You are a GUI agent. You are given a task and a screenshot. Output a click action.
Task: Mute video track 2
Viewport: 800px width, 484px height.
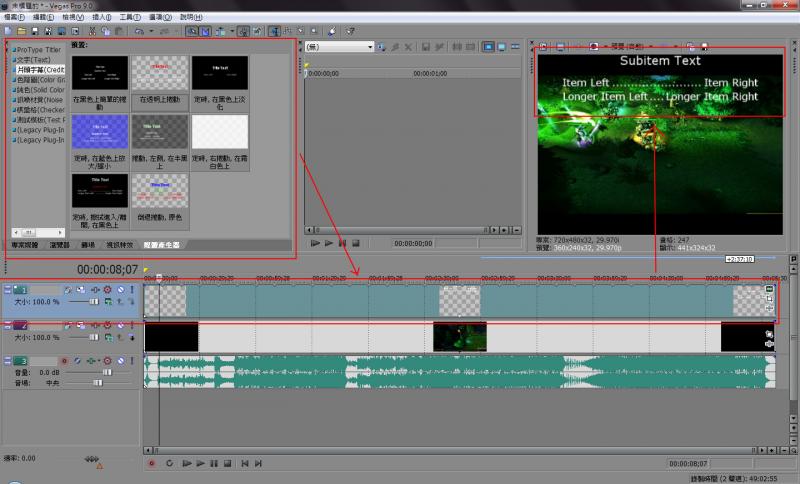click(119, 326)
